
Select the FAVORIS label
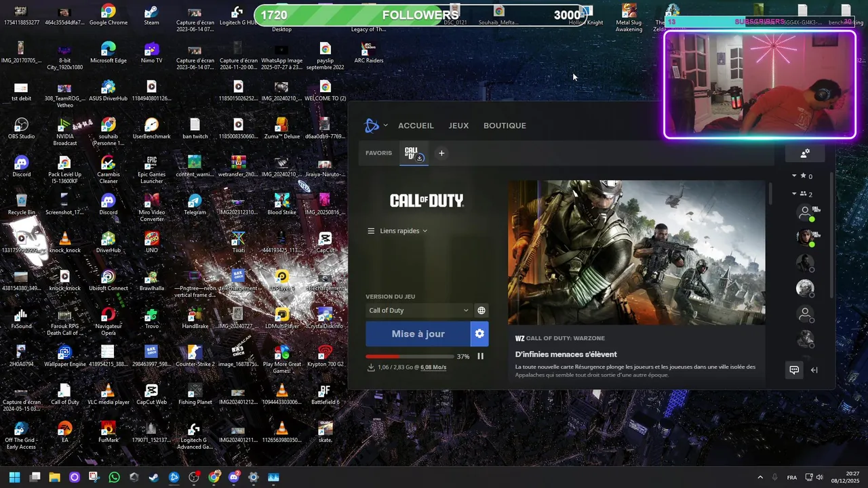tap(378, 153)
